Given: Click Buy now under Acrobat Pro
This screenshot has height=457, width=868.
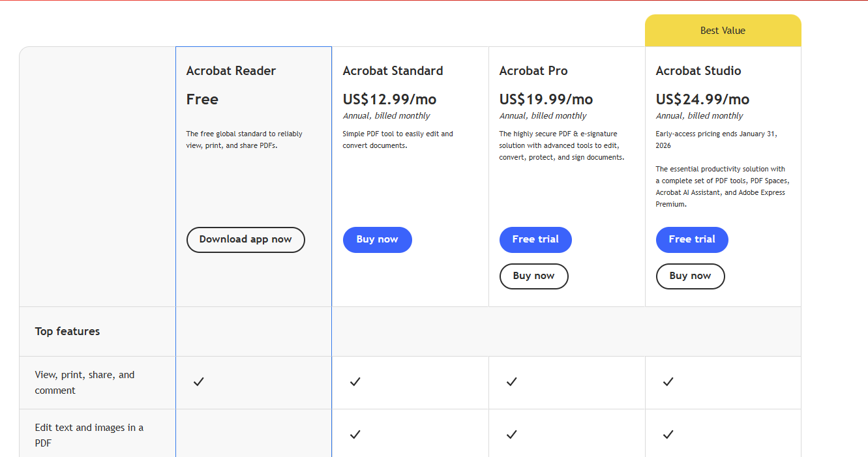Looking at the screenshot, I should tap(533, 276).
